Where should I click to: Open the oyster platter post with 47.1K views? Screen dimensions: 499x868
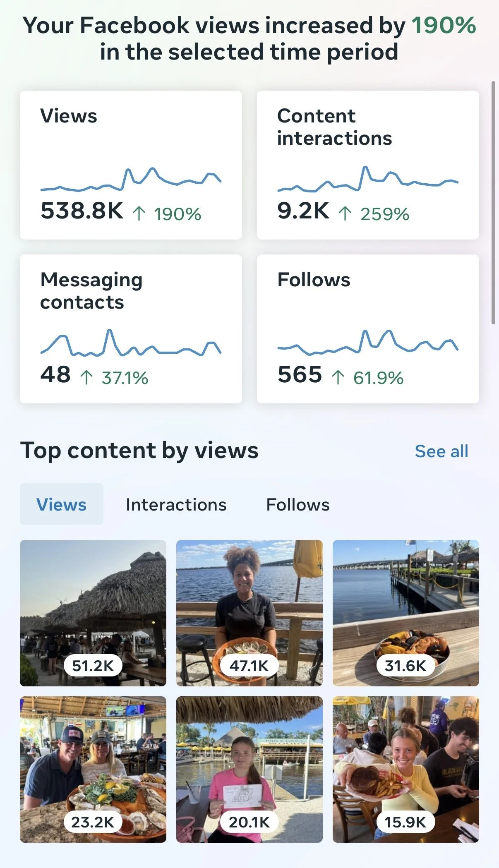click(249, 613)
